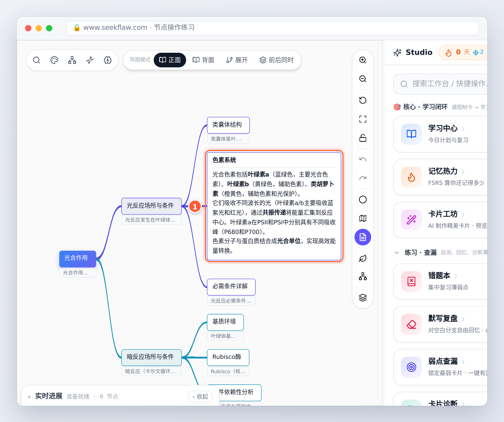This screenshot has height=422, width=504.
Task: Click the 类囊体结构 node
Action: (228, 125)
